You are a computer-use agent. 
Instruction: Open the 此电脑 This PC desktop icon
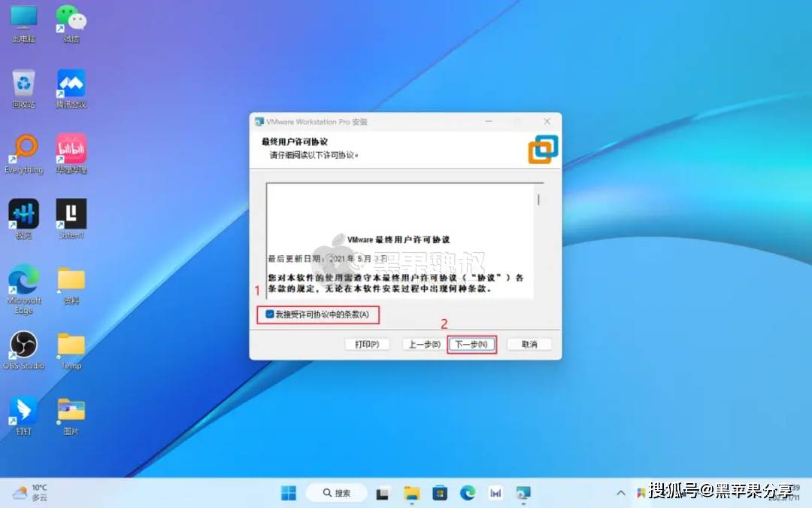coord(23,24)
